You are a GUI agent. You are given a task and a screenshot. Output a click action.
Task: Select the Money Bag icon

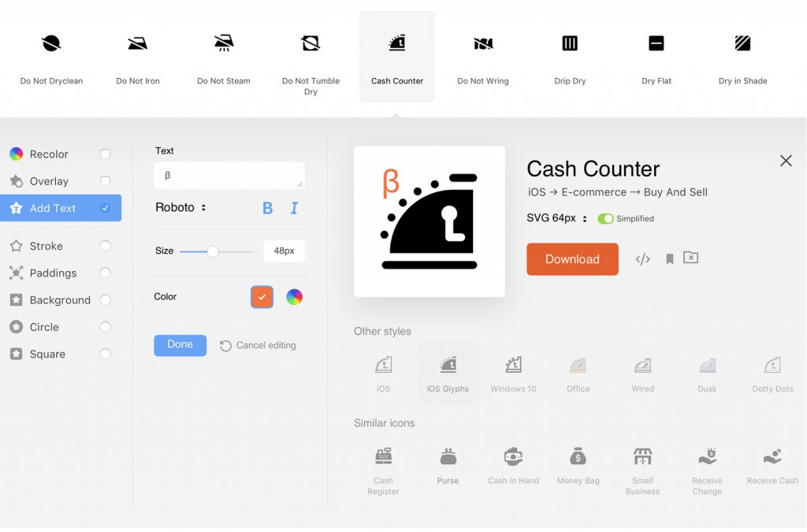point(578,457)
